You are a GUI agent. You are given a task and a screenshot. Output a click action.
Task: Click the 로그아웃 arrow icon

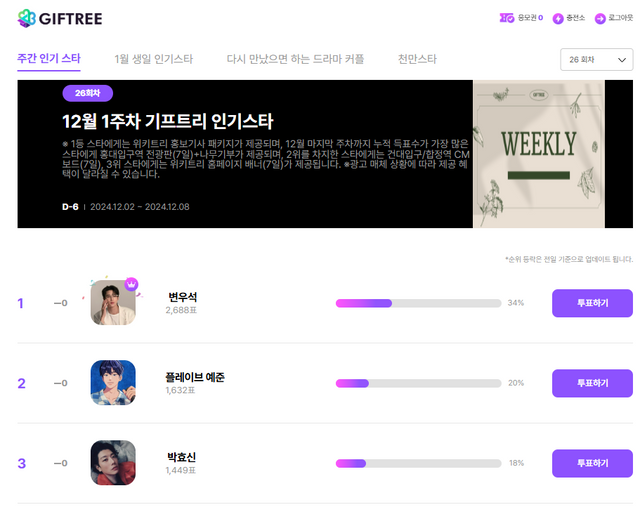pos(600,19)
